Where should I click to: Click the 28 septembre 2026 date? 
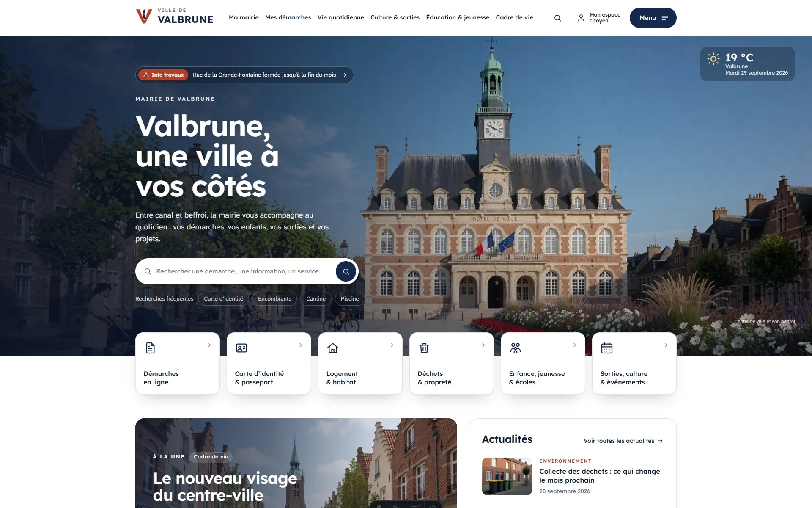(565, 491)
